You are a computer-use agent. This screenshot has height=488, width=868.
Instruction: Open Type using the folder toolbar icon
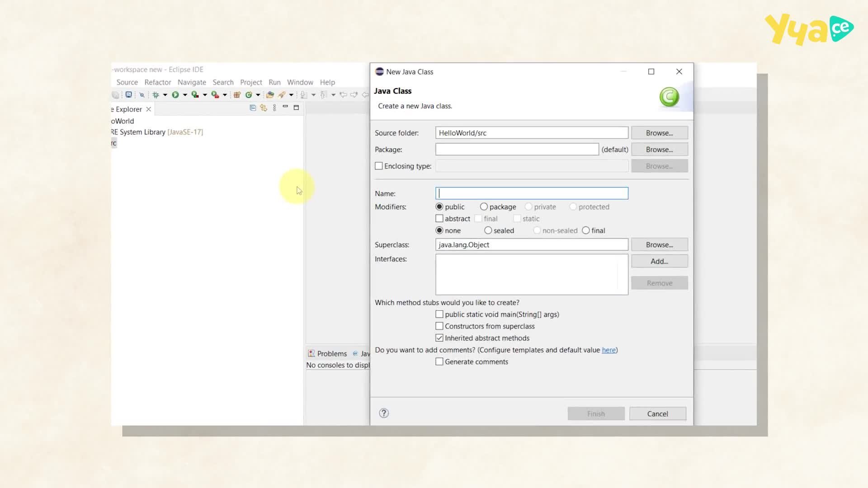tap(270, 94)
